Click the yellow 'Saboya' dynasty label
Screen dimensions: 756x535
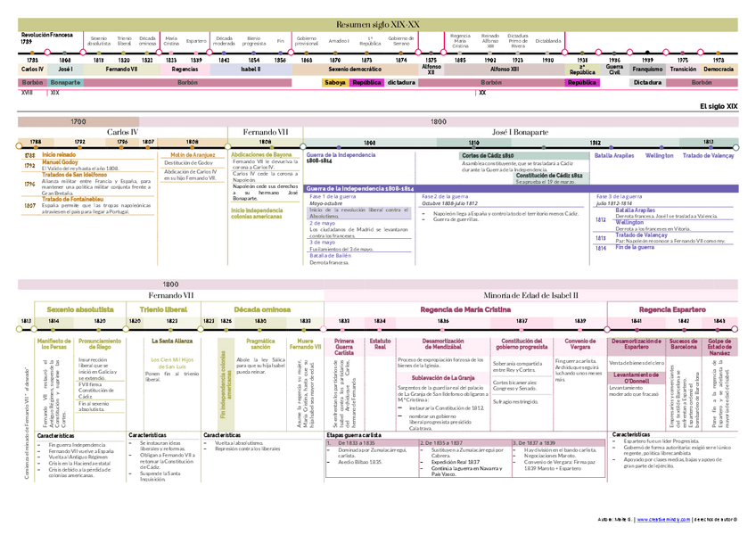(x=334, y=83)
